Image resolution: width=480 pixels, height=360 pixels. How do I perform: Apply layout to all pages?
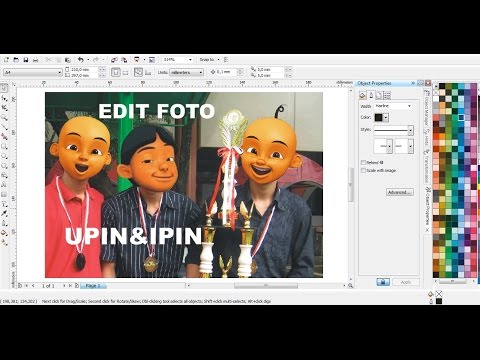click(138, 72)
